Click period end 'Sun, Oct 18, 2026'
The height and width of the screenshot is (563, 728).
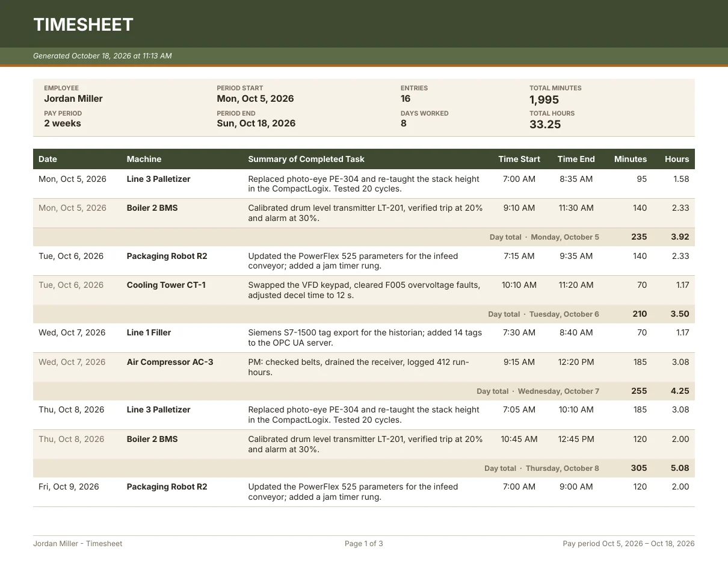pos(256,123)
